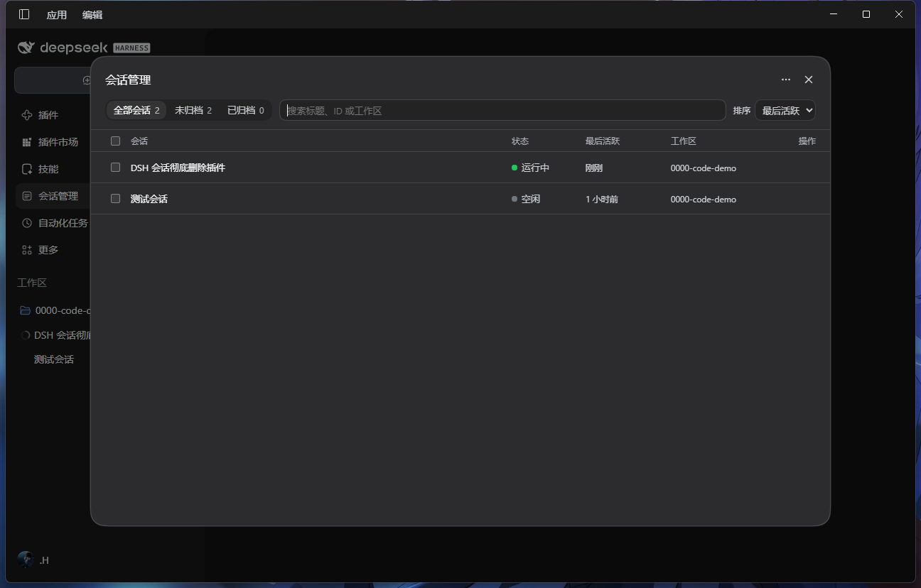Switch to the 已归档 tab
Image resolution: width=921 pixels, height=588 pixels.
[245, 110]
